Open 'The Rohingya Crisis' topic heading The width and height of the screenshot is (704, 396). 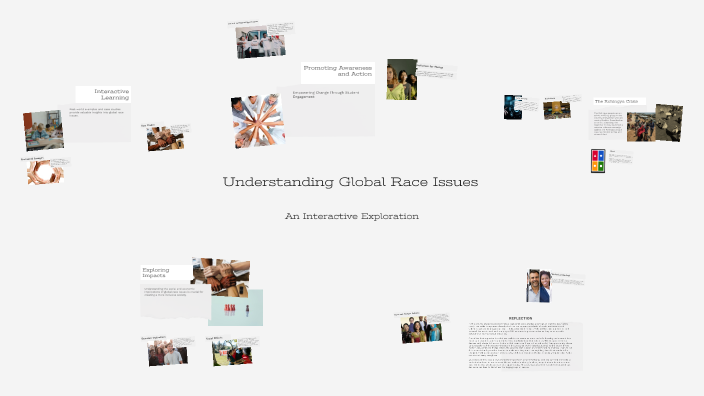616,101
